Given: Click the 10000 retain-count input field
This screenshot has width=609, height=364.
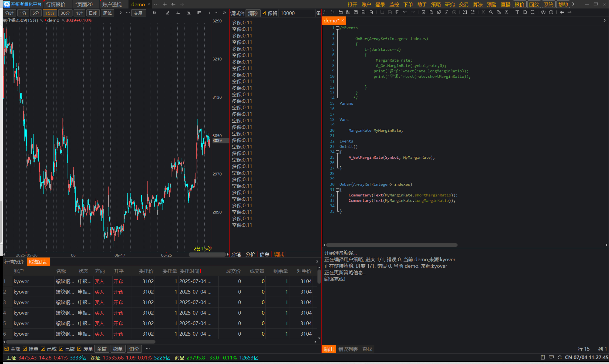Looking at the screenshot, I should [x=297, y=13].
